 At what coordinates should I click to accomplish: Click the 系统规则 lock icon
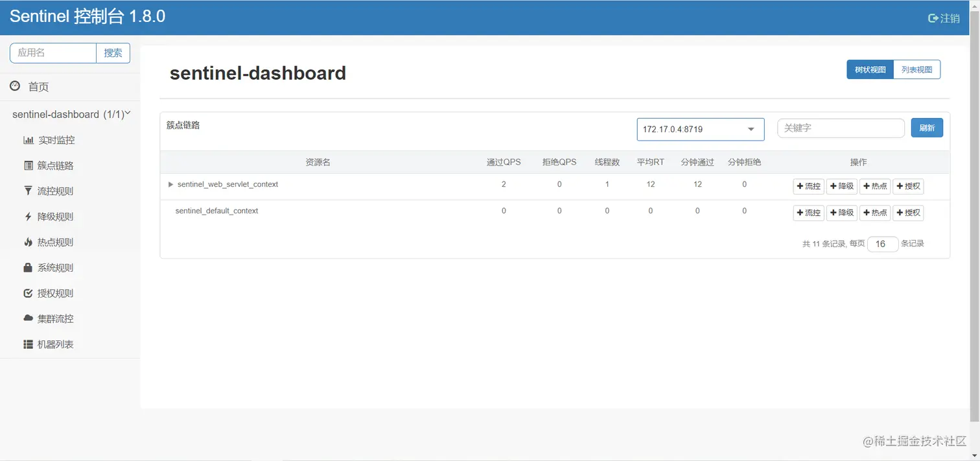28,267
